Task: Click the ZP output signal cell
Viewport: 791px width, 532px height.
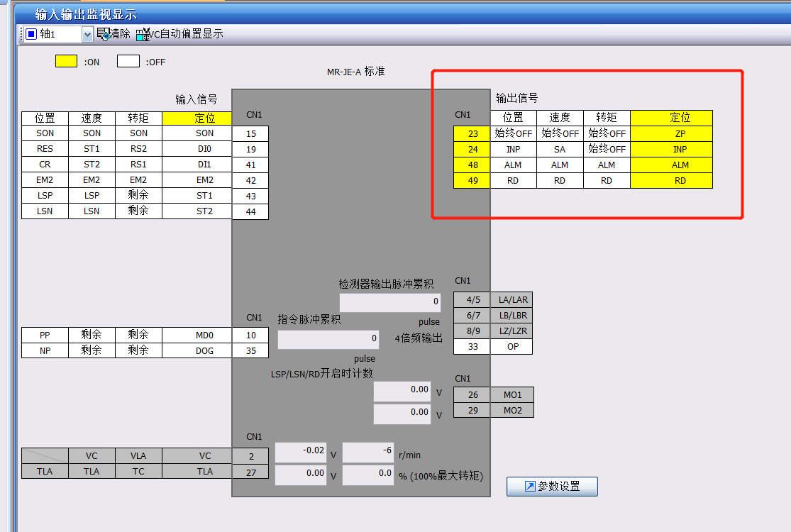Action: pos(680,133)
